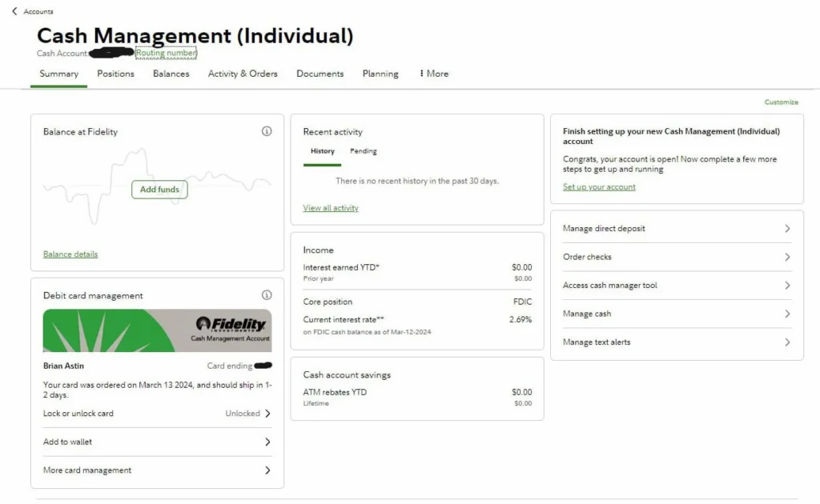This screenshot has width=820, height=504.
Task: Click the Cash Management (Individual) heading
Action: (195, 36)
